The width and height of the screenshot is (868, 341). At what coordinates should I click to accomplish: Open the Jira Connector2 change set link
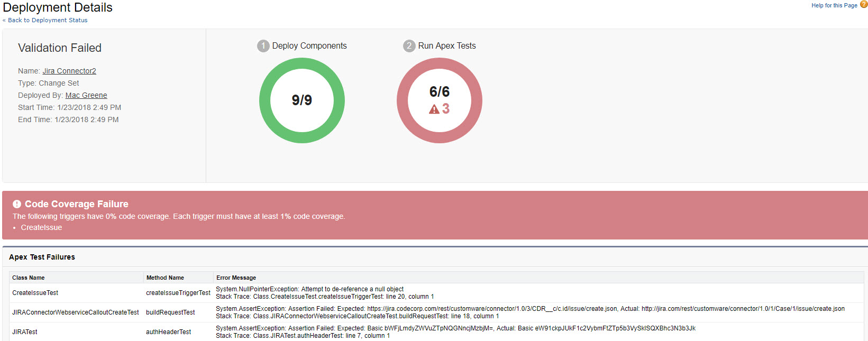69,71
